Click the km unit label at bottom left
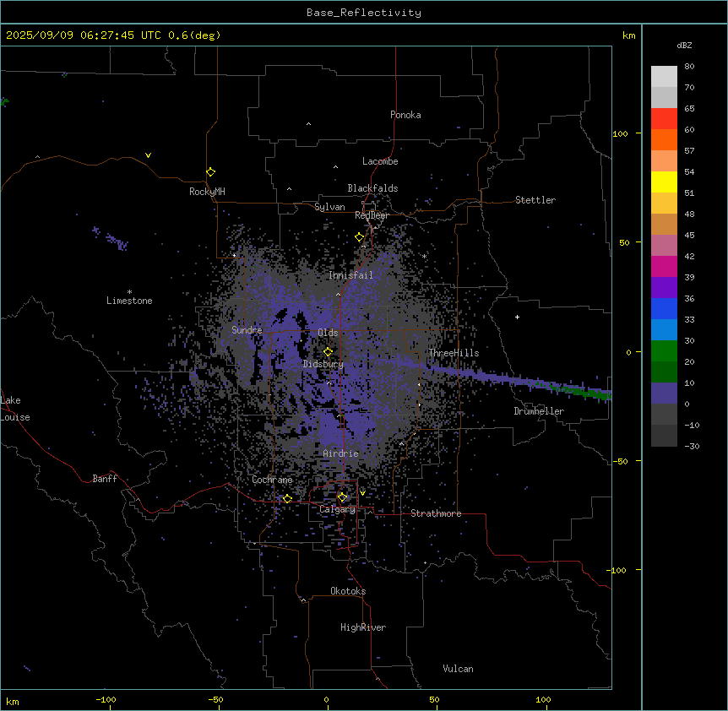The height and width of the screenshot is (711, 728). pyautogui.click(x=12, y=701)
